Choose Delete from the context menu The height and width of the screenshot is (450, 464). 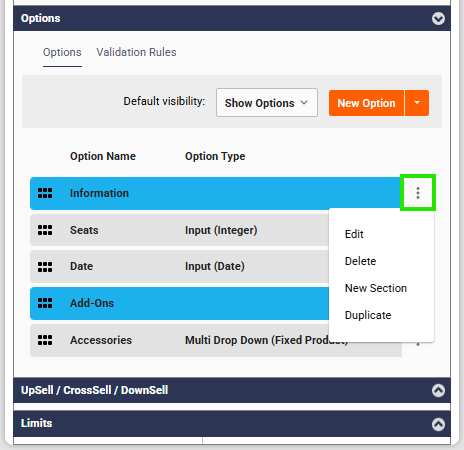[x=360, y=261]
